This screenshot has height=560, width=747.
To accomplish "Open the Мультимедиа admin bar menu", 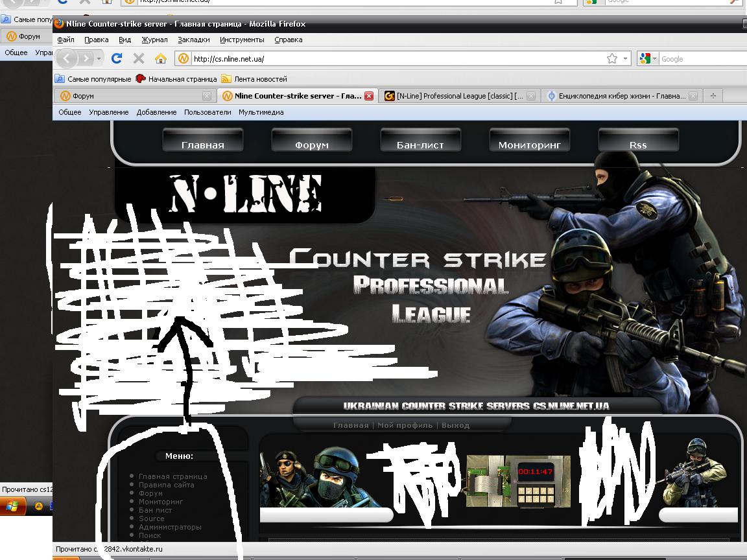I will point(261,112).
